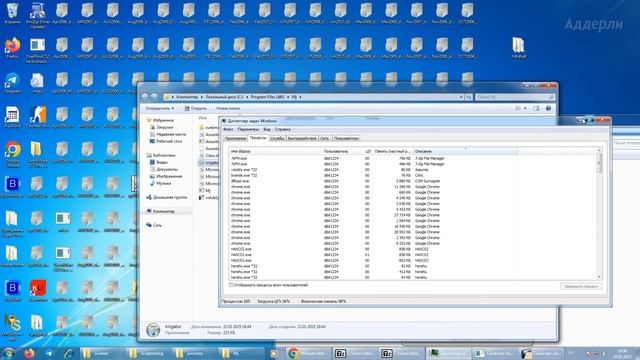
Task: Click the Завершить процесс button
Action: pos(580,287)
